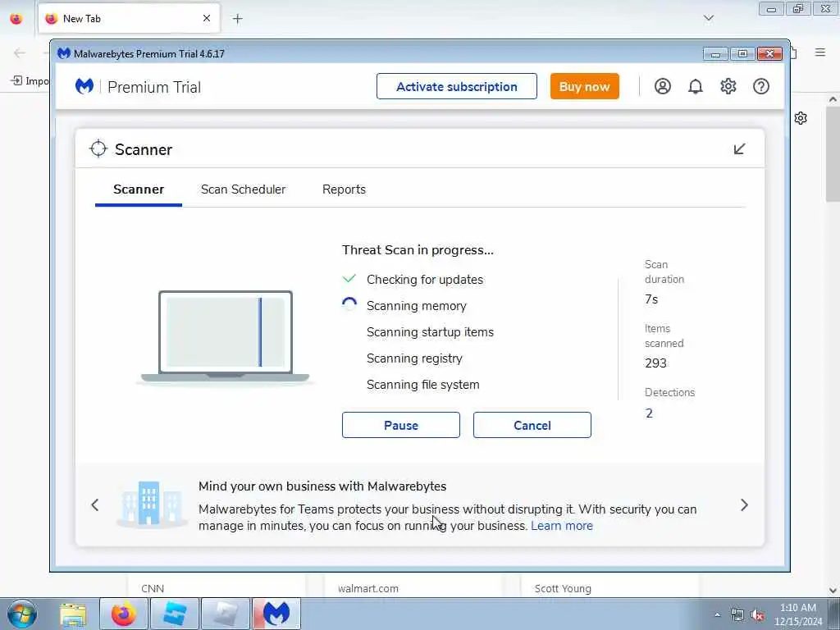This screenshot has height=630, width=840.
Task: Pause the threat scan
Action: point(400,426)
